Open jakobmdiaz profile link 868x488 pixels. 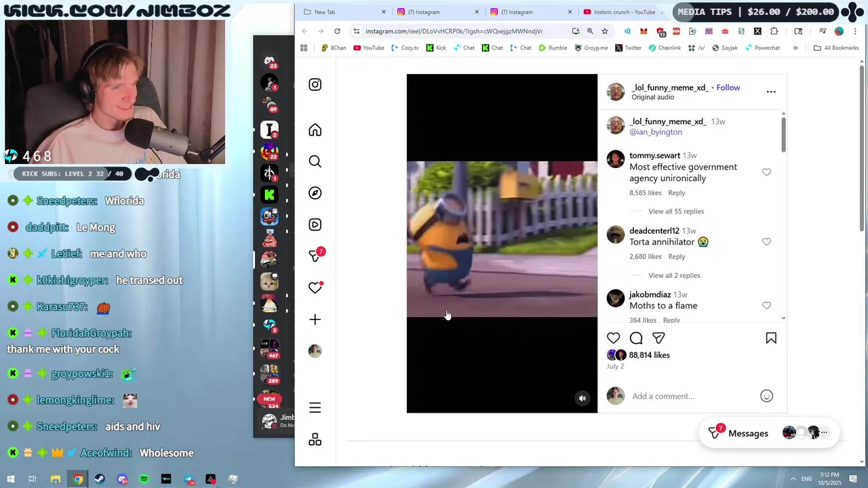650,295
